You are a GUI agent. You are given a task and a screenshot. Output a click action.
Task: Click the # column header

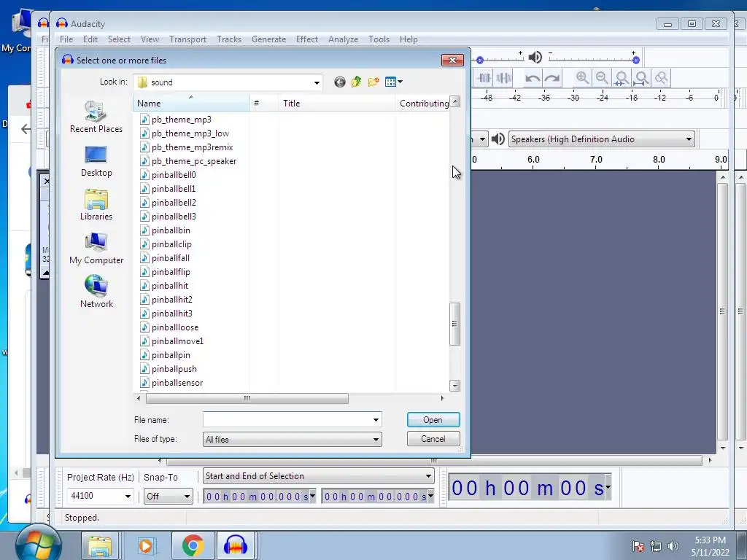263,103
